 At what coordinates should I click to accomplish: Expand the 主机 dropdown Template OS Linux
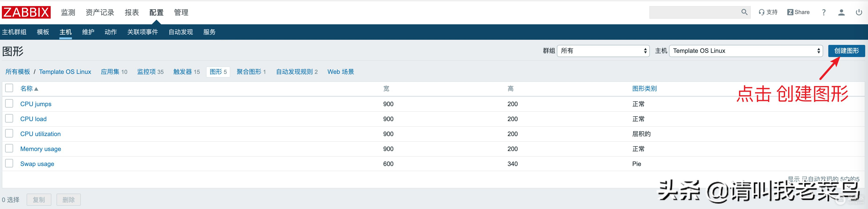pos(746,51)
